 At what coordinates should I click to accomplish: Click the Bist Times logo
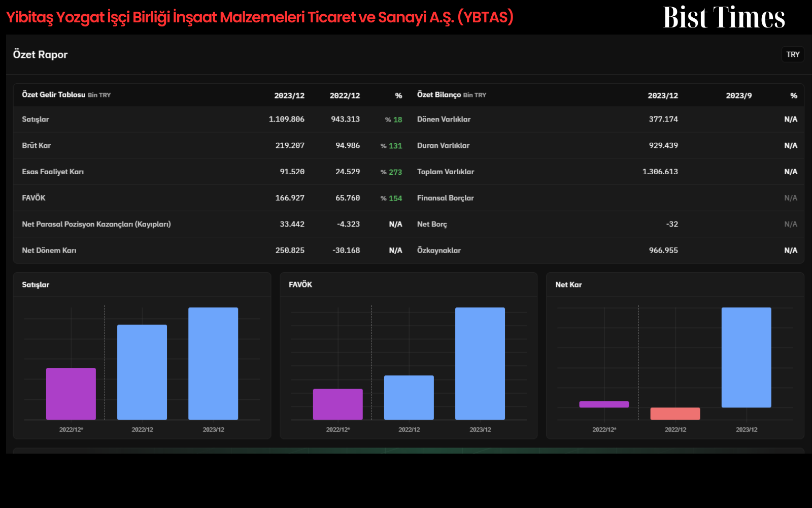(x=724, y=17)
